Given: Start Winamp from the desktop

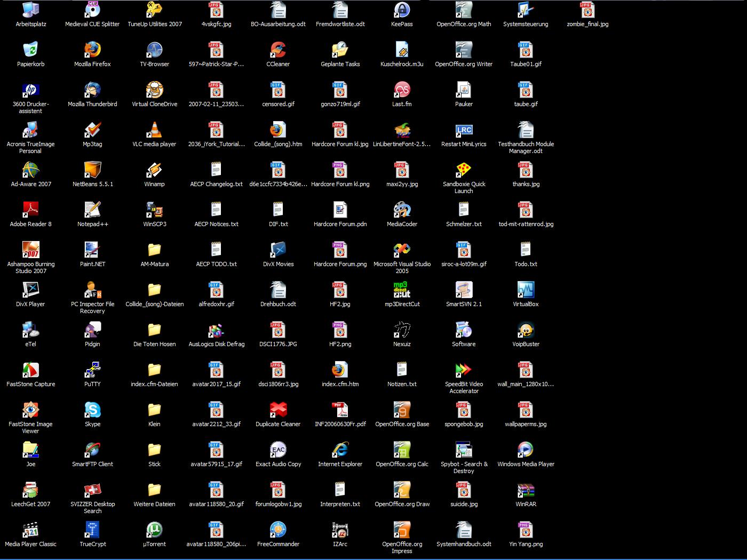Looking at the screenshot, I should [x=155, y=170].
